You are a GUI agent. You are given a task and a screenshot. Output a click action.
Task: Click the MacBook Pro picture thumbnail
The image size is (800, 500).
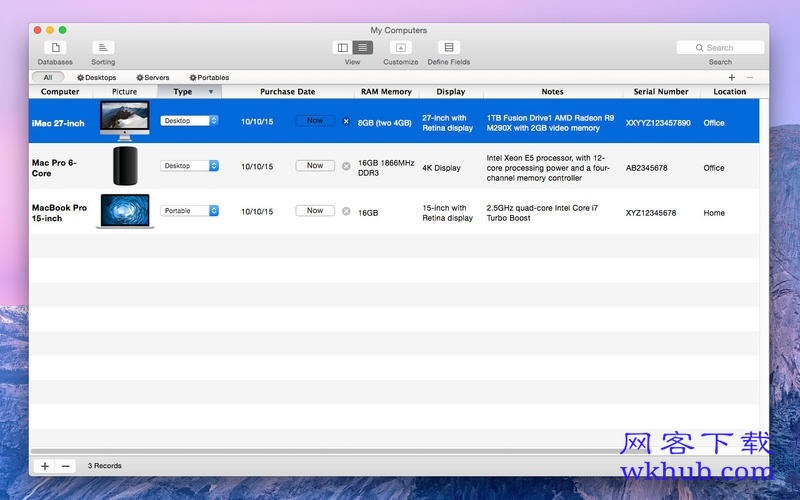[x=125, y=211]
